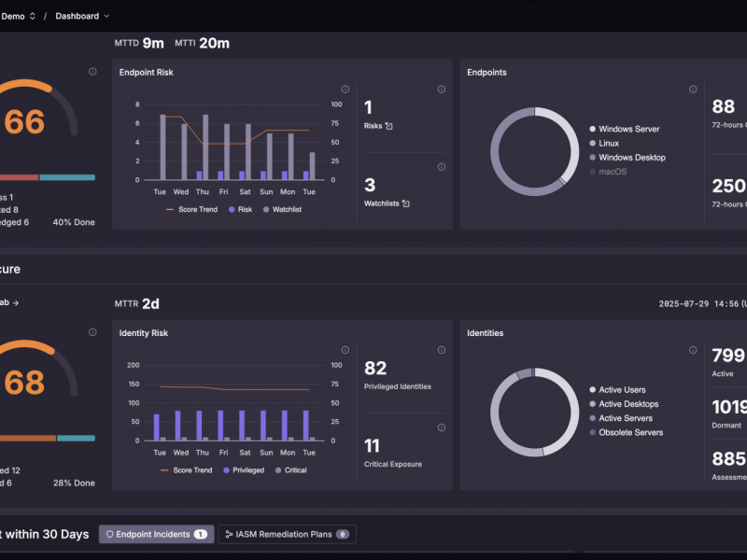Click the Identities donut chart
Screen dimensions: 747x560
(534, 413)
